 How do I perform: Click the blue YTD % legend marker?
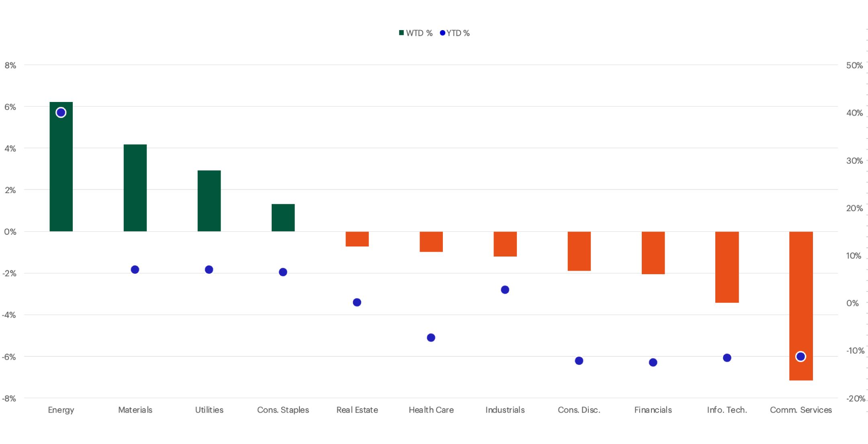(x=442, y=33)
